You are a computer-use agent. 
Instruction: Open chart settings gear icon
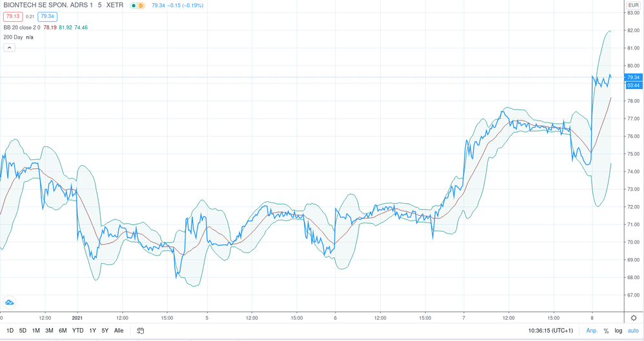point(633,317)
